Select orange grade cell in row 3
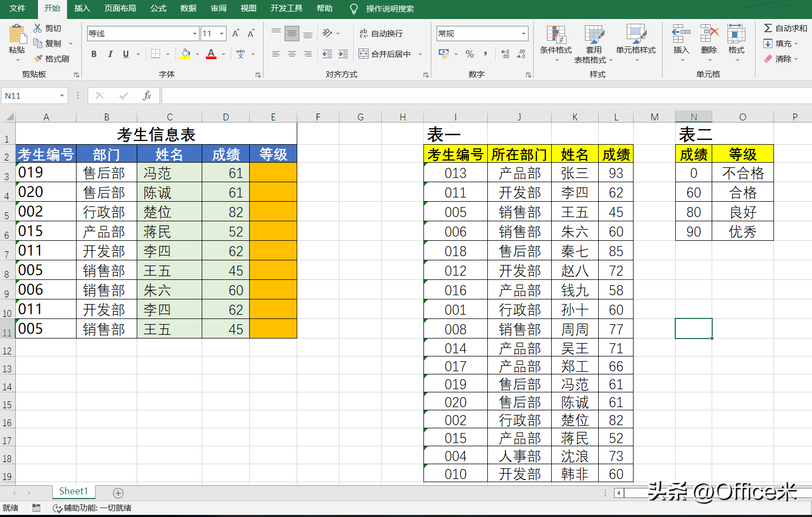Screen dimensions: 812x517 (x=273, y=173)
